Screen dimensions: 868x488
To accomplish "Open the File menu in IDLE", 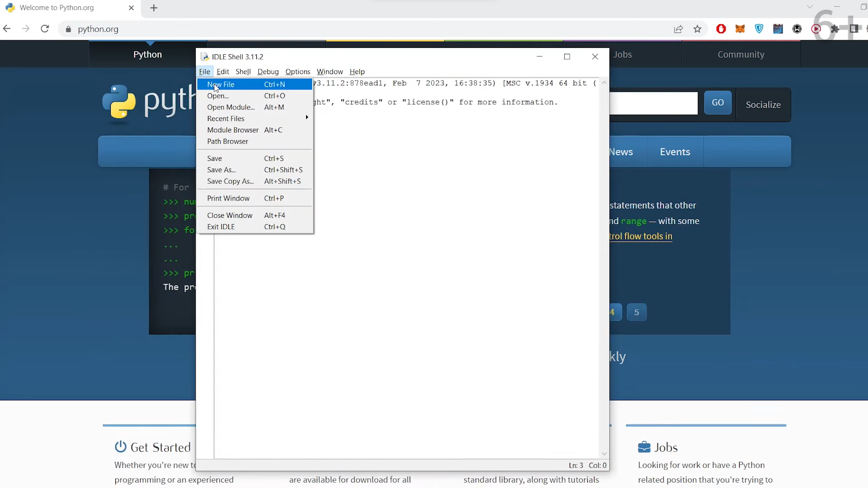I will [204, 71].
